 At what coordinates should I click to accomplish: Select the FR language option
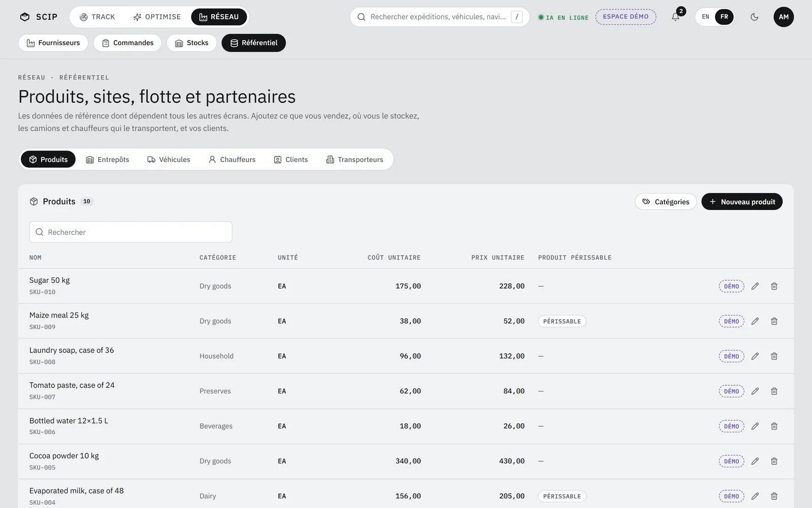(724, 17)
